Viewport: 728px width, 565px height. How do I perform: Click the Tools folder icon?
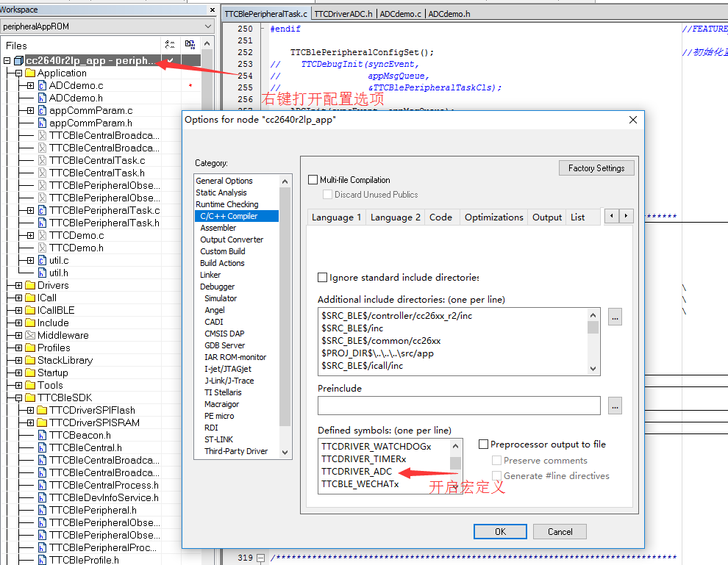pyautogui.click(x=30, y=386)
